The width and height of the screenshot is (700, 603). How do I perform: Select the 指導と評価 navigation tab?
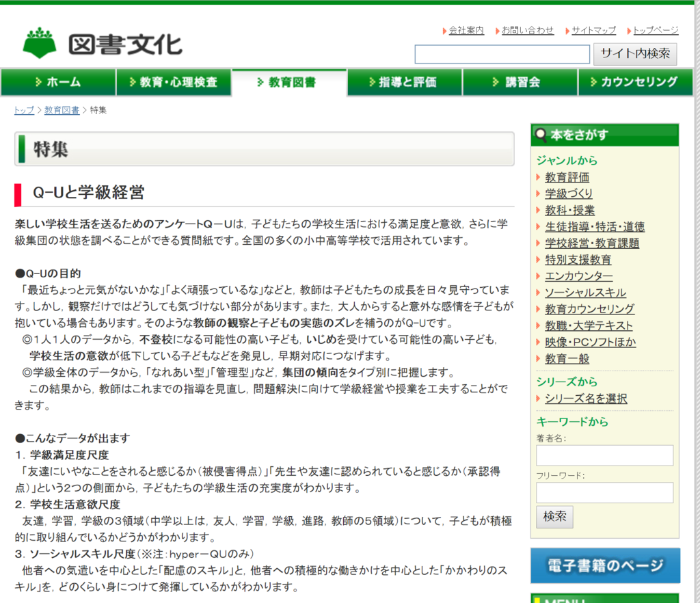405,82
